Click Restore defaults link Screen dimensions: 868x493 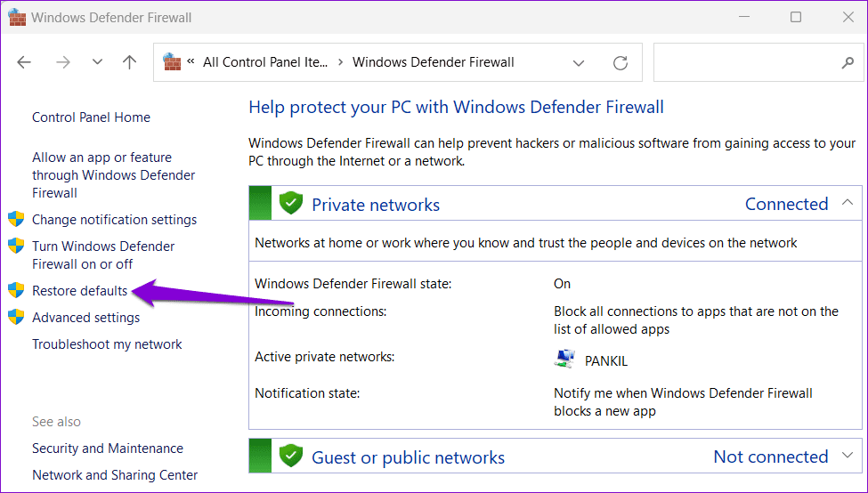coord(79,291)
